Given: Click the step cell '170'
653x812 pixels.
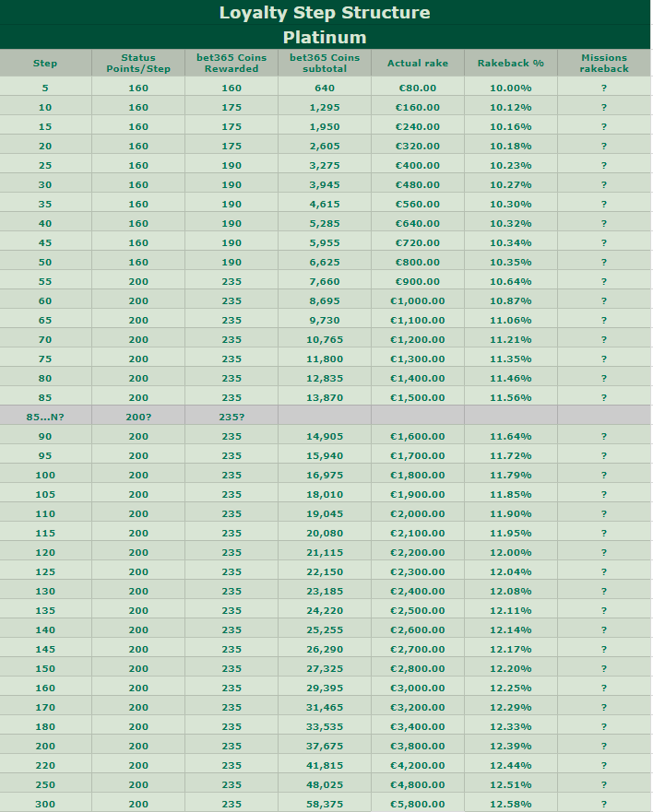Looking at the screenshot, I should [45, 707].
